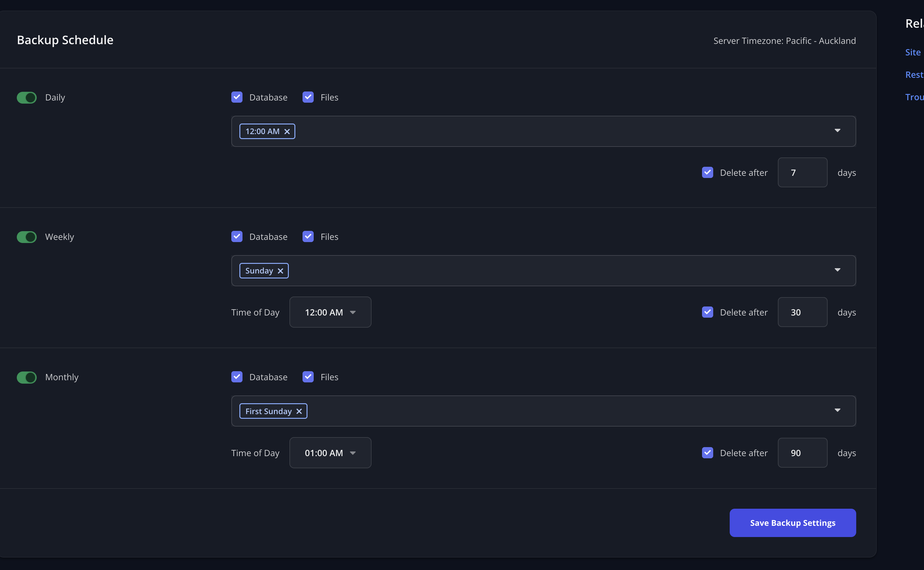The width and height of the screenshot is (924, 570).
Task: Remove the 12:00 AM time tag
Action: tap(287, 132)
